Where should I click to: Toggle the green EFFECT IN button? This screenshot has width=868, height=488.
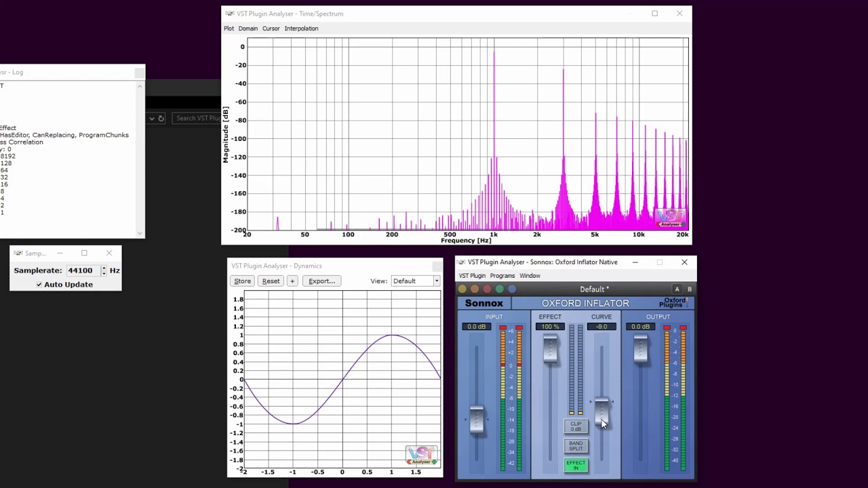point(576,465)
